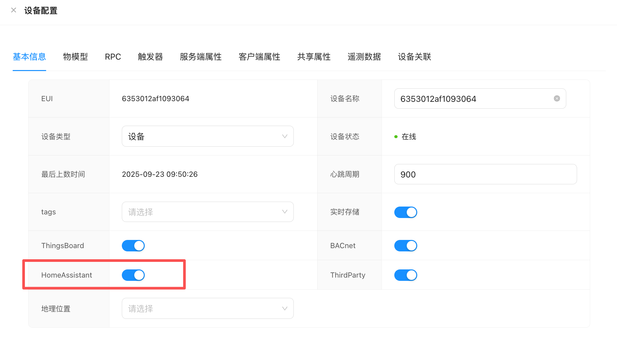617x364 pixels.
Task: Open the RPC tab
Action: (x=113, y=57)
